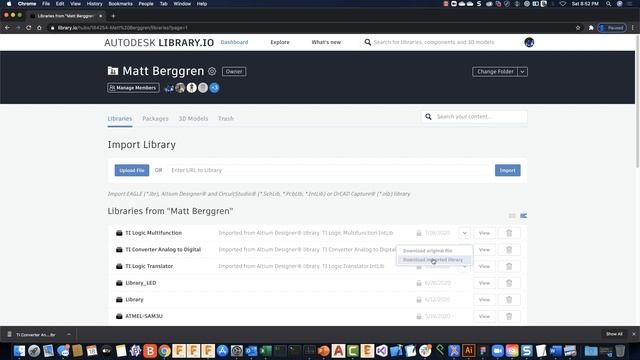
Task: View the ATMEL-SAM3U library
Action: pos(484,316)
